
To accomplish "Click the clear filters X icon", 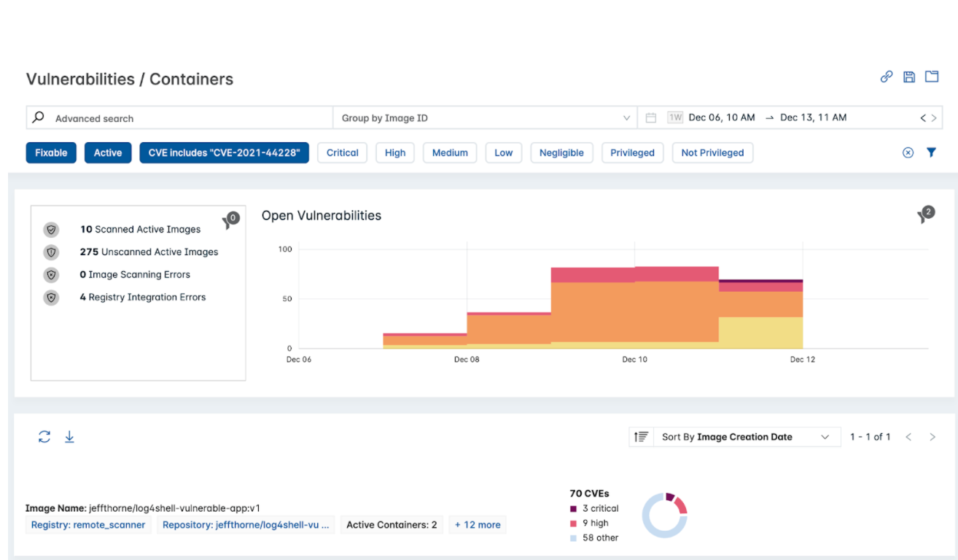I will tap(908, 152).
